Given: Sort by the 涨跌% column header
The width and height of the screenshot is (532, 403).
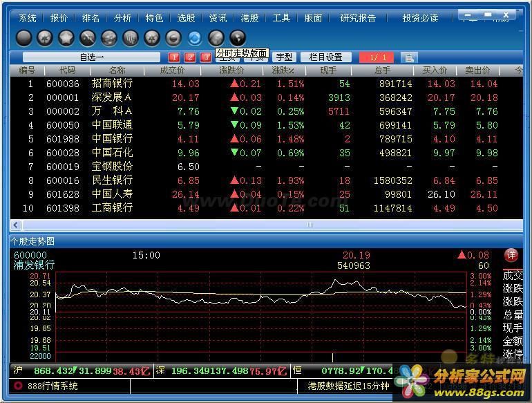Looking at the screenshot, I should (x=283, y=71).
